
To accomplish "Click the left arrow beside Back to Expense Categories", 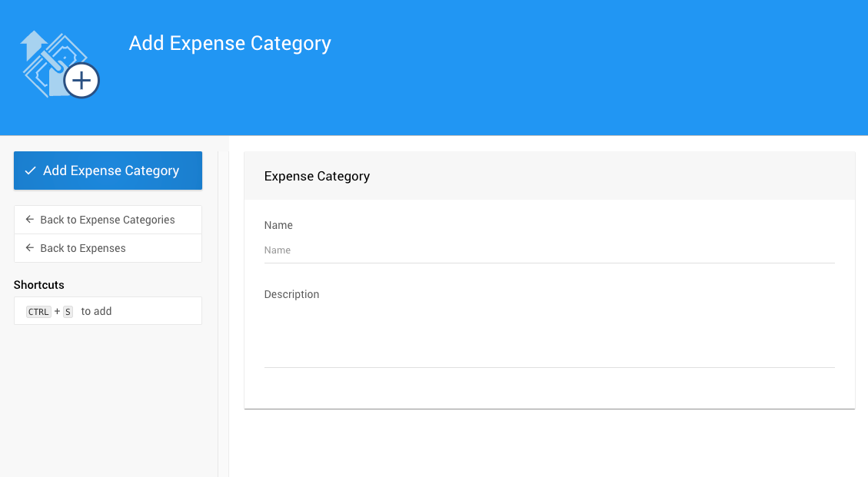I will point(30,220).
